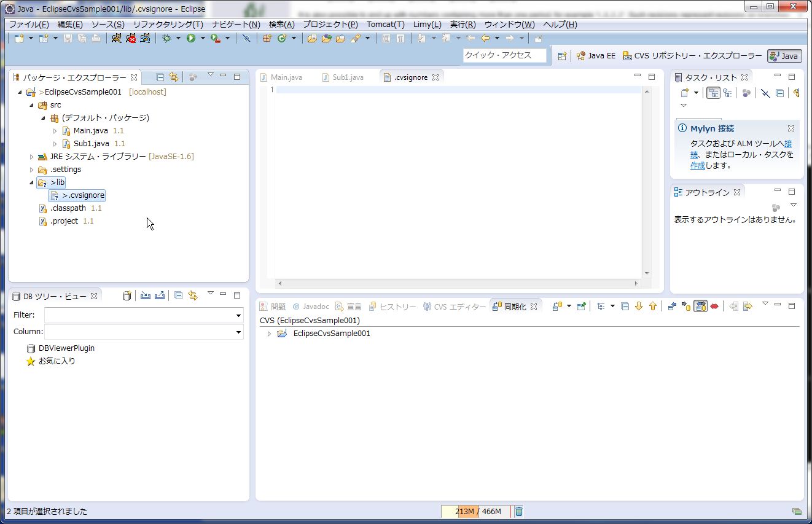Click the heap memory status bar 213M / 466M

[x=475, y=512]
